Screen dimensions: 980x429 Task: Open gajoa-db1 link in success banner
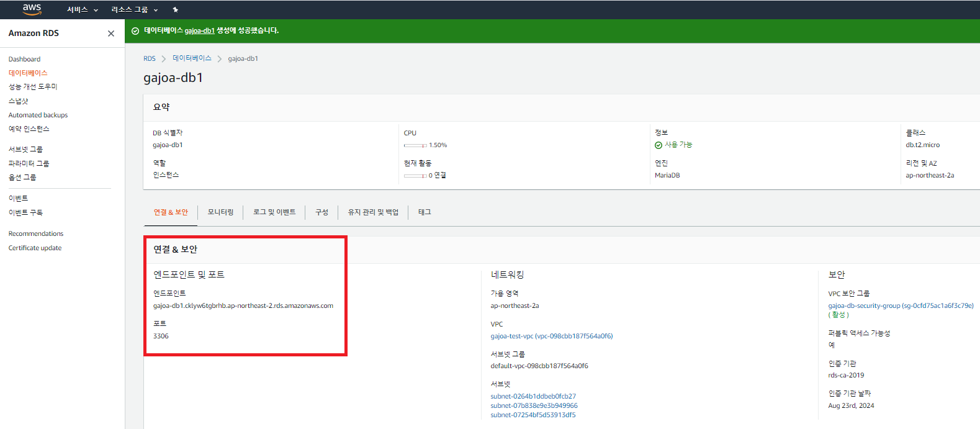pos(199,30)
